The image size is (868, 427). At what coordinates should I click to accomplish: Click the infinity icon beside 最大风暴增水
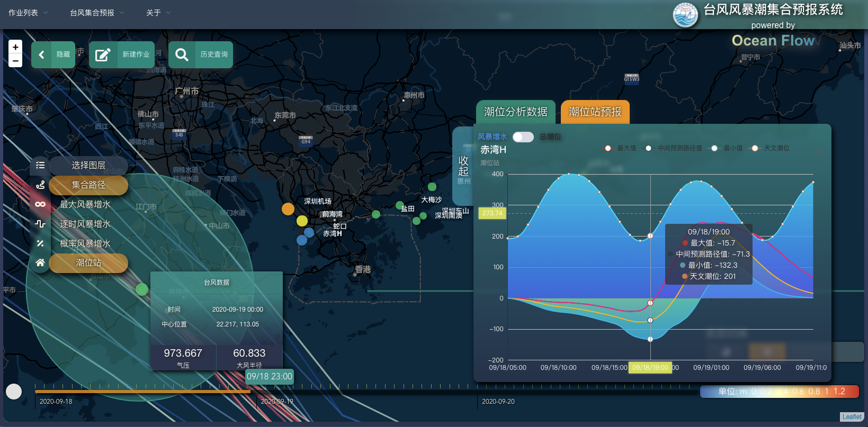coord(40,204)
